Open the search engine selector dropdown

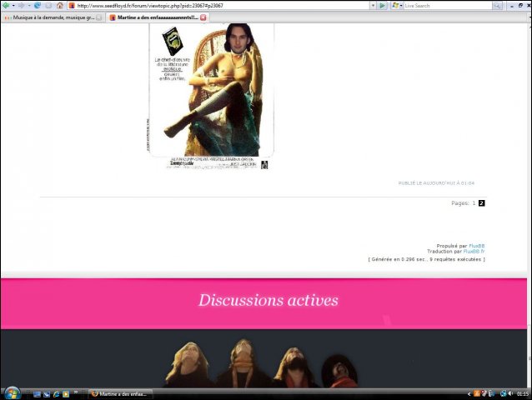(x=399, y=5)
